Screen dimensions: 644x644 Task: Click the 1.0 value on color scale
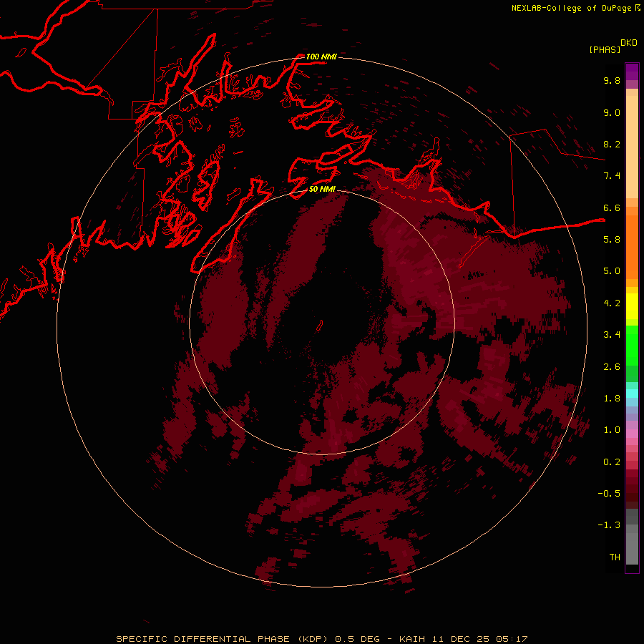612,430
